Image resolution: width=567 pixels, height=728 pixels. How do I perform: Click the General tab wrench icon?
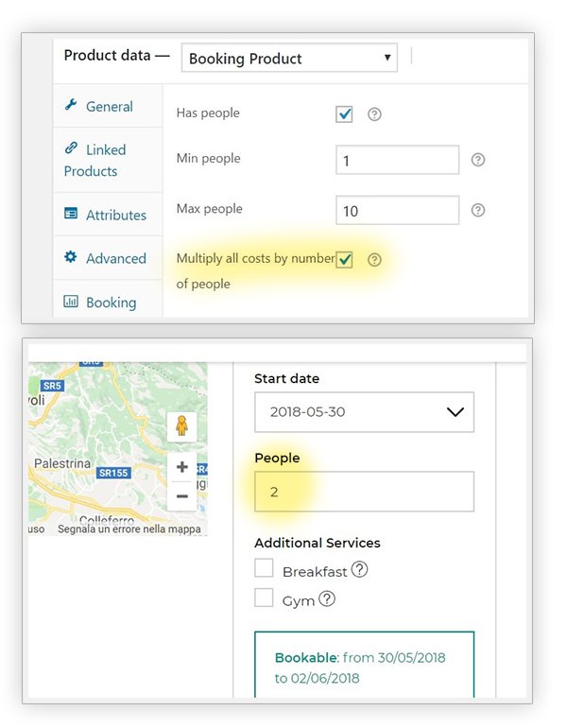[x=71, y=105]
